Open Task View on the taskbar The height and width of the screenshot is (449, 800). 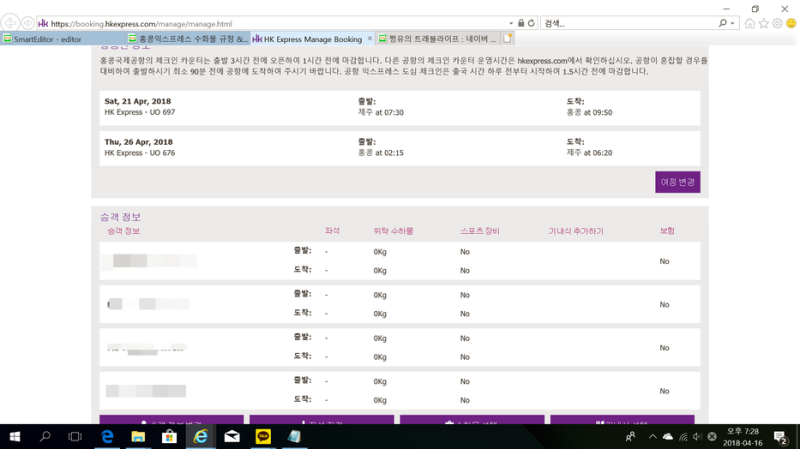click(x=75, y=437)
